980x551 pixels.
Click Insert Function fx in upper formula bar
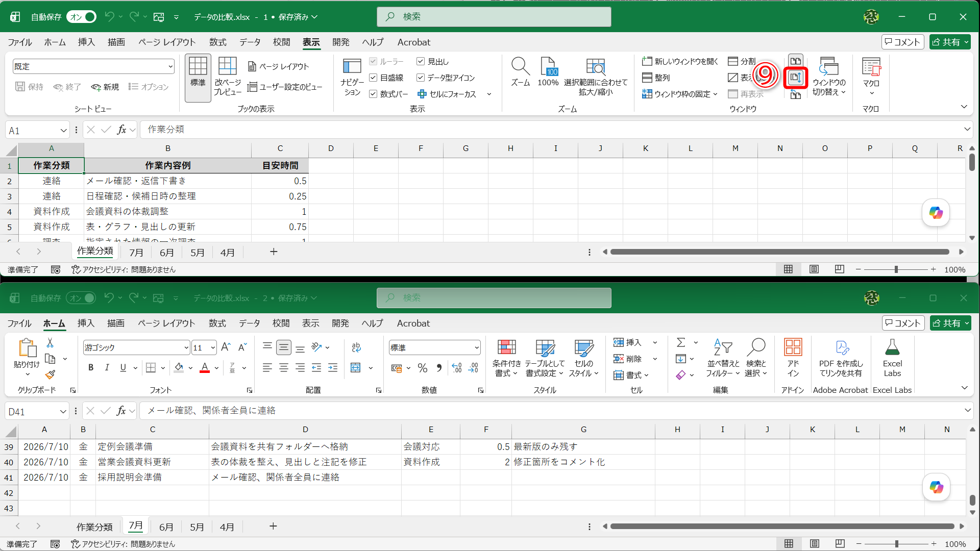pyautogui.click(x=121, y=130)
